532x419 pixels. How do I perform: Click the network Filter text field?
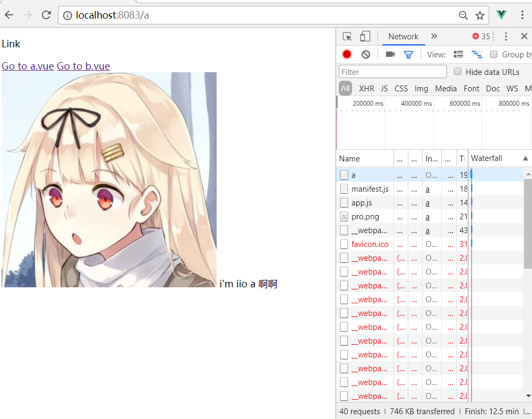click(393, 72)
